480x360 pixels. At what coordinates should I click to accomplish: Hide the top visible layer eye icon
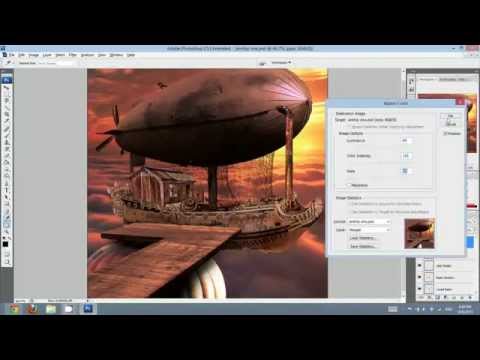[x=420, y=266]
